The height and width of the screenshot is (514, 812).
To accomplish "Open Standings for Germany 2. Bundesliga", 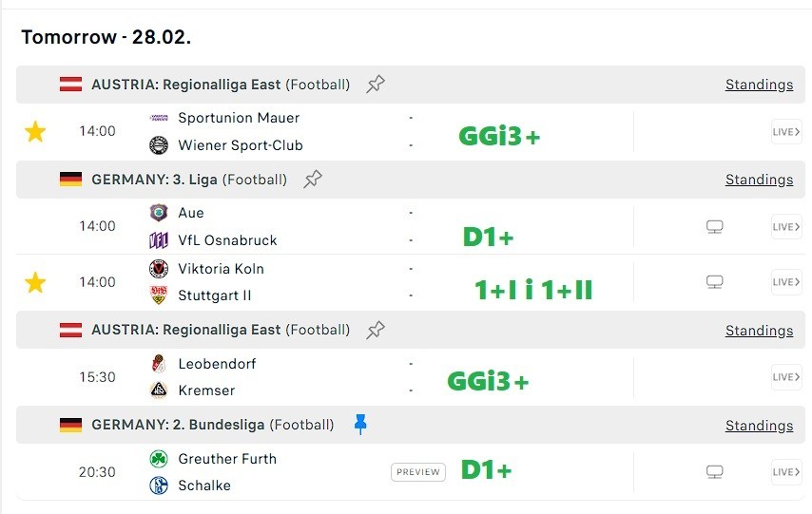I will pos(759,426).
